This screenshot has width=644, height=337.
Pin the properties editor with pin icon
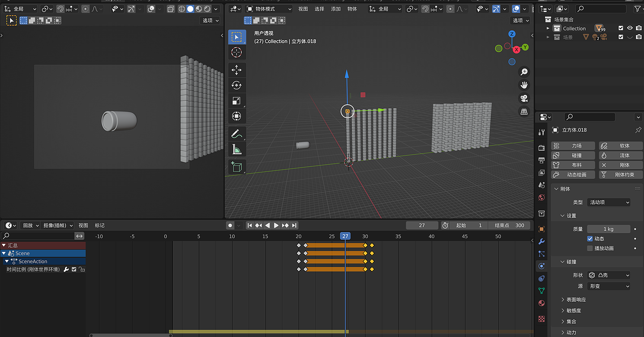point(638,130)
